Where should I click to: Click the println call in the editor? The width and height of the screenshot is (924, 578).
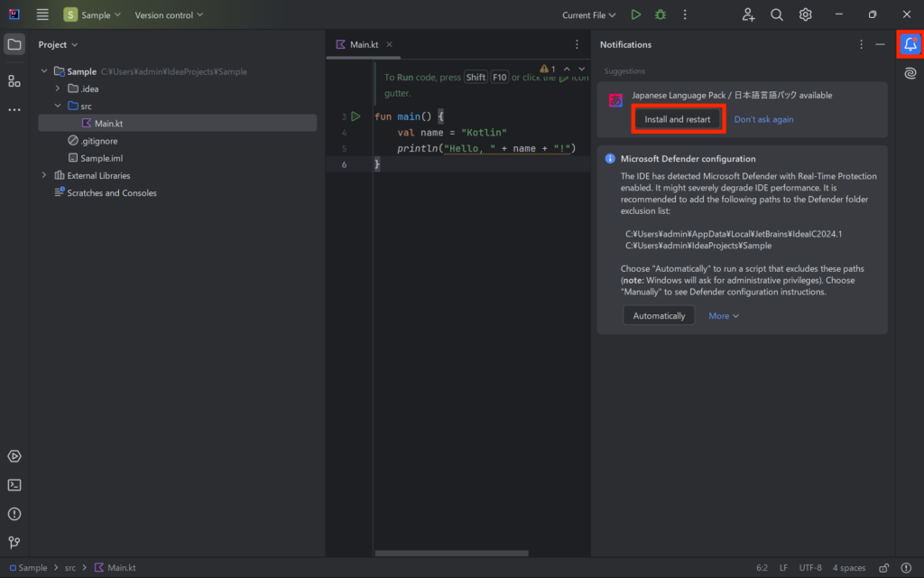(x=418, y=149)
